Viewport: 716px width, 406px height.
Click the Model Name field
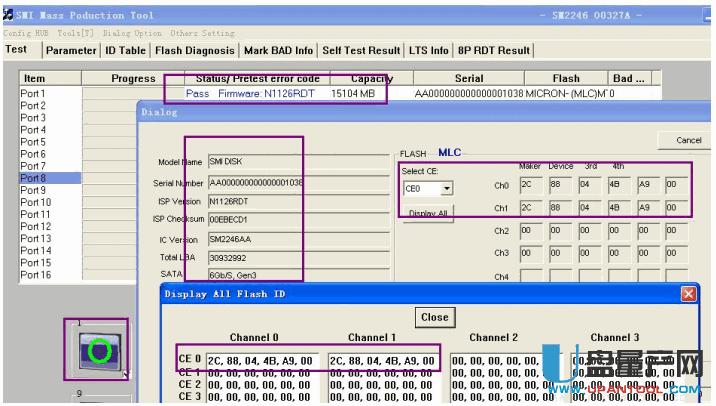point(255,161)
